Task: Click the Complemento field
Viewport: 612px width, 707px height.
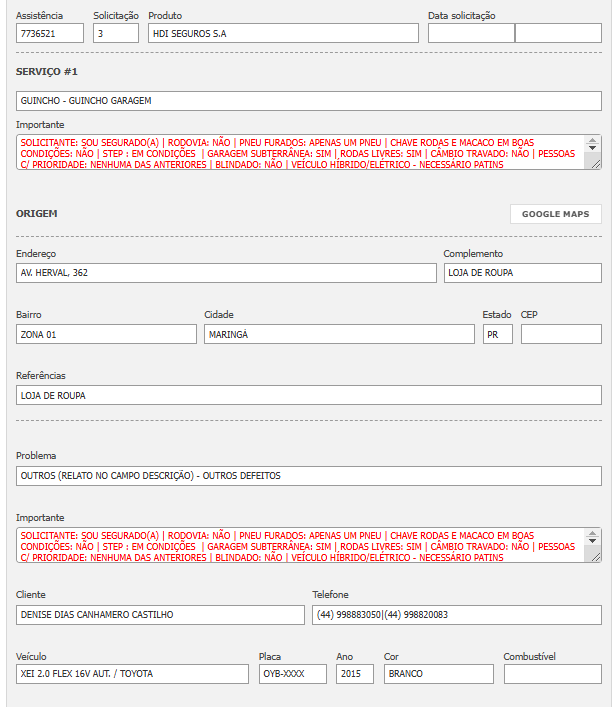Action: 522,273
